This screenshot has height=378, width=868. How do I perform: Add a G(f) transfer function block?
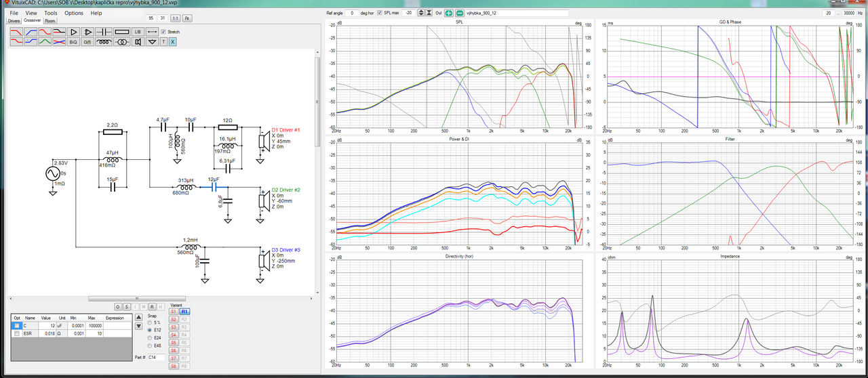pyautogui.click(x=88, y=42)
